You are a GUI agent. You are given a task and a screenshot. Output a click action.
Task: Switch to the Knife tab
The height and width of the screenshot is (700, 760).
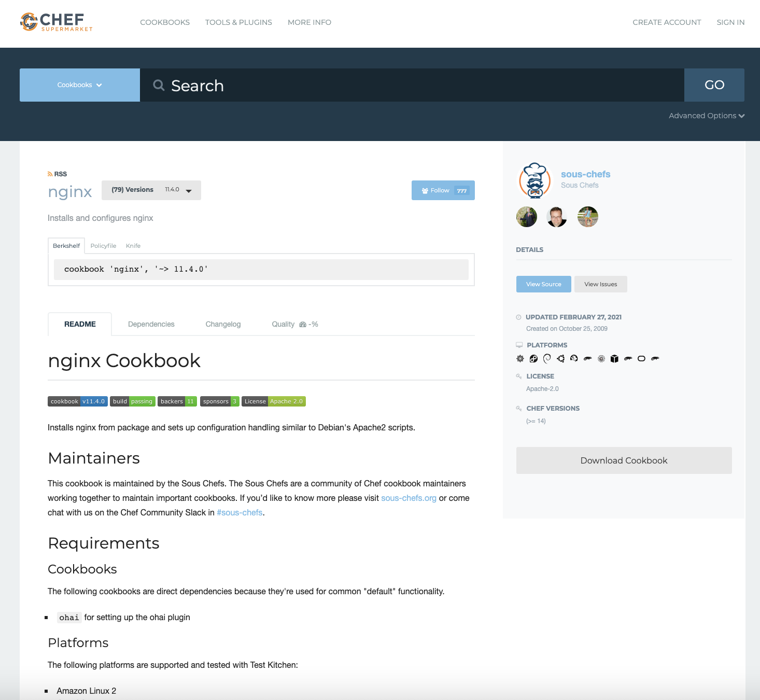tap(133, 246)
